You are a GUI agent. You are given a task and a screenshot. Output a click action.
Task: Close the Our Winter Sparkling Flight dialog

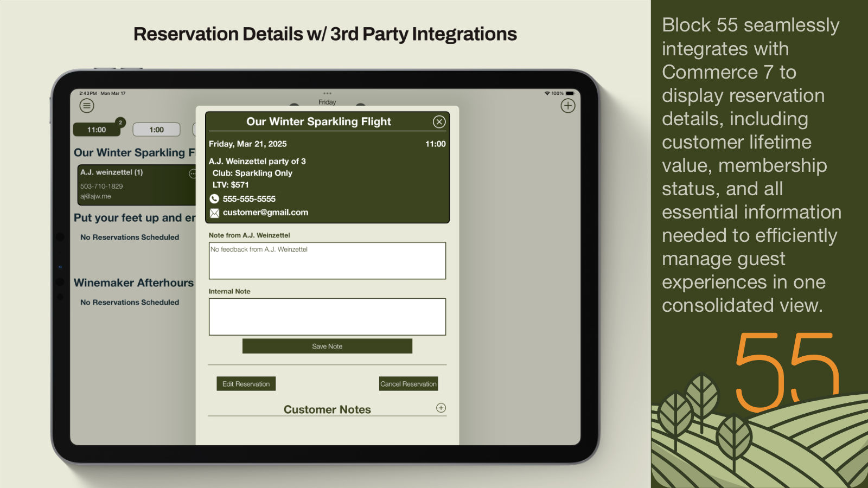click(x=439, y=121)
